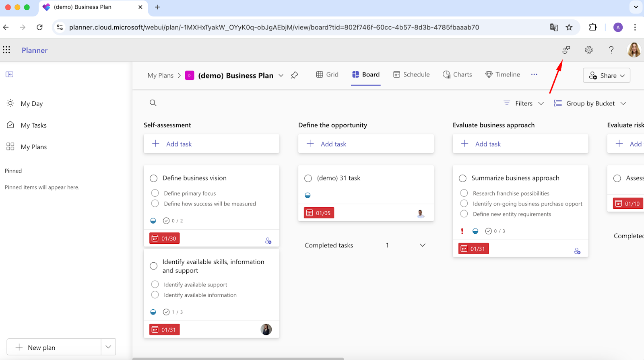The width and height of the screenshot is (644, 360).
Task: Open My Plans in the sidebar
Action: 27,147
